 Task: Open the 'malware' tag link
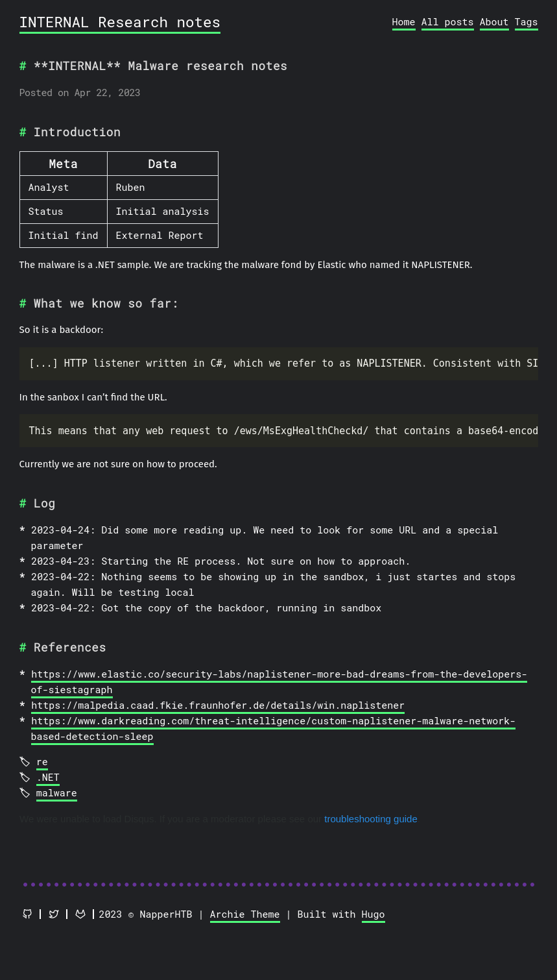pyautogui.click(x=56, y=793)
